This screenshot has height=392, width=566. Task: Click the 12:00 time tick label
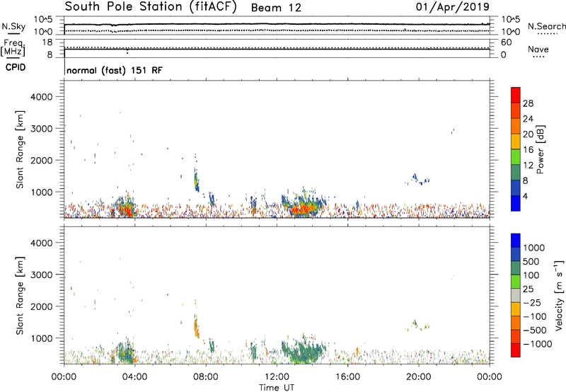point(277,377)
